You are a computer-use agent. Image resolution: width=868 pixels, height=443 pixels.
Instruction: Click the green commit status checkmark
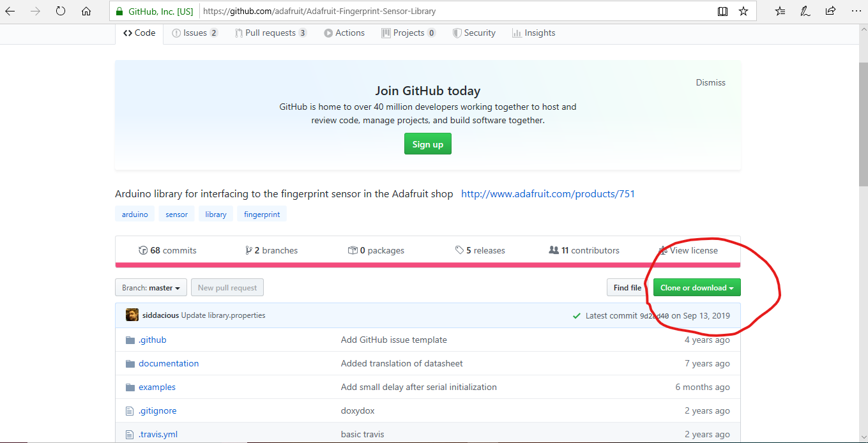577,315
